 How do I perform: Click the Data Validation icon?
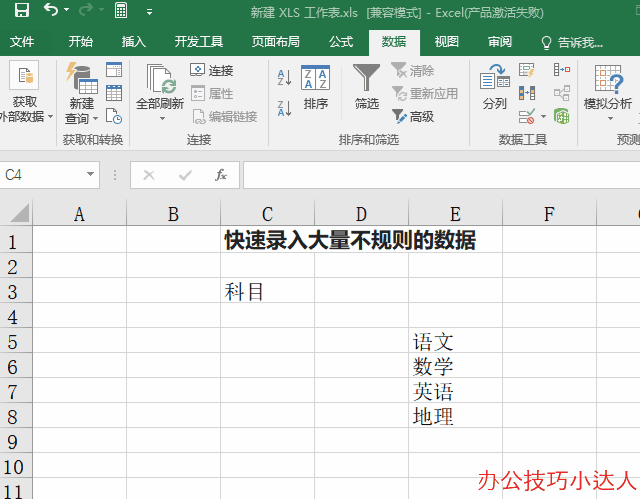[x=527, y=116]
